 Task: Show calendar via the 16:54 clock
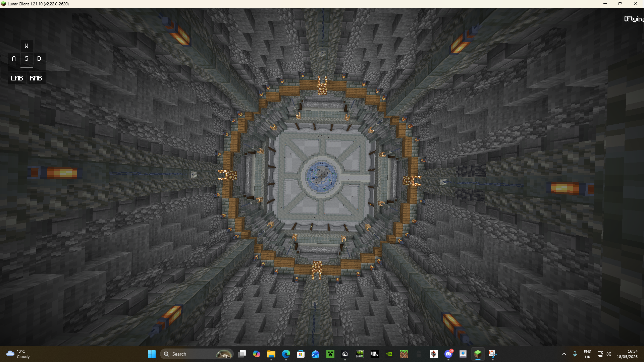(x=627, y=354)
